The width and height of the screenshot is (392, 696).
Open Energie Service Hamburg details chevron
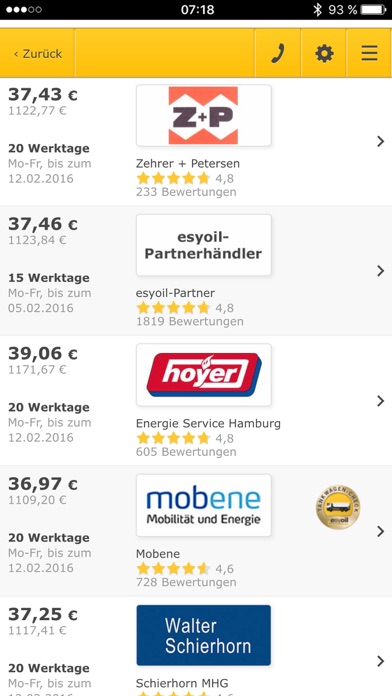pos(380,401)
